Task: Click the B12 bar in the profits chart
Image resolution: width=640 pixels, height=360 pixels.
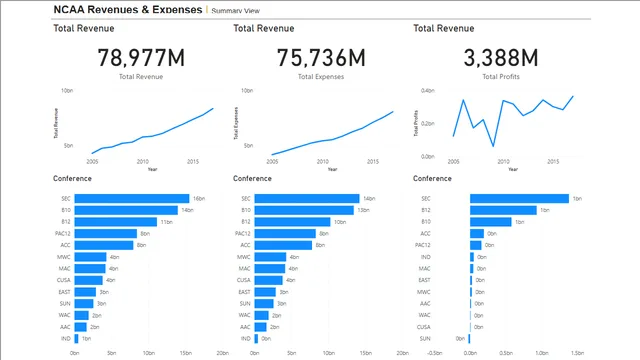Action: pyautogui.click(x=503, y=210)
